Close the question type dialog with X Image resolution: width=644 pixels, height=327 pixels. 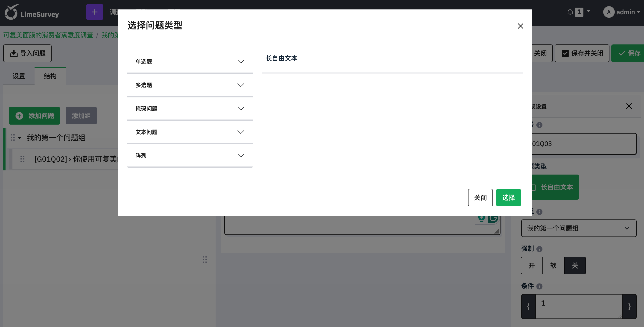point(520,26)
